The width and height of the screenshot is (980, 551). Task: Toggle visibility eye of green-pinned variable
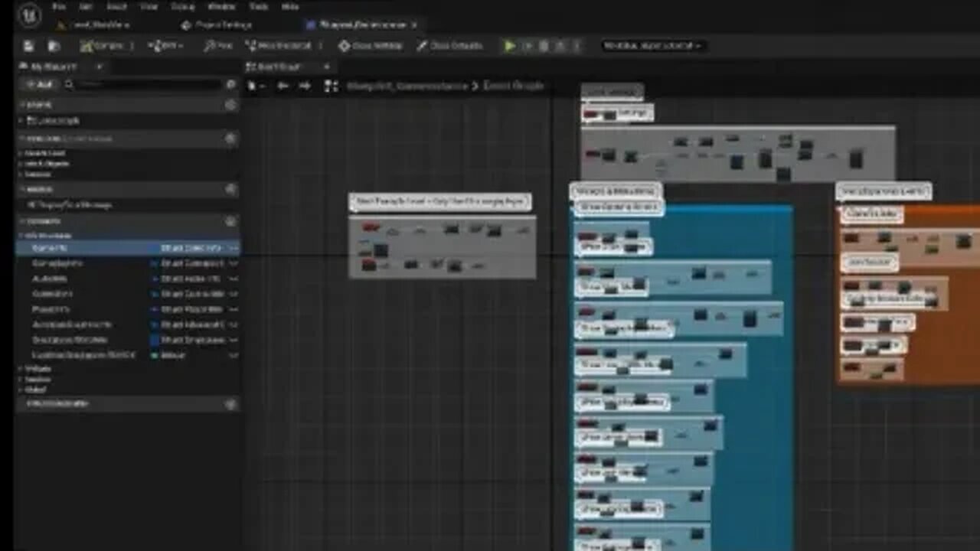[x=234, y=355]
